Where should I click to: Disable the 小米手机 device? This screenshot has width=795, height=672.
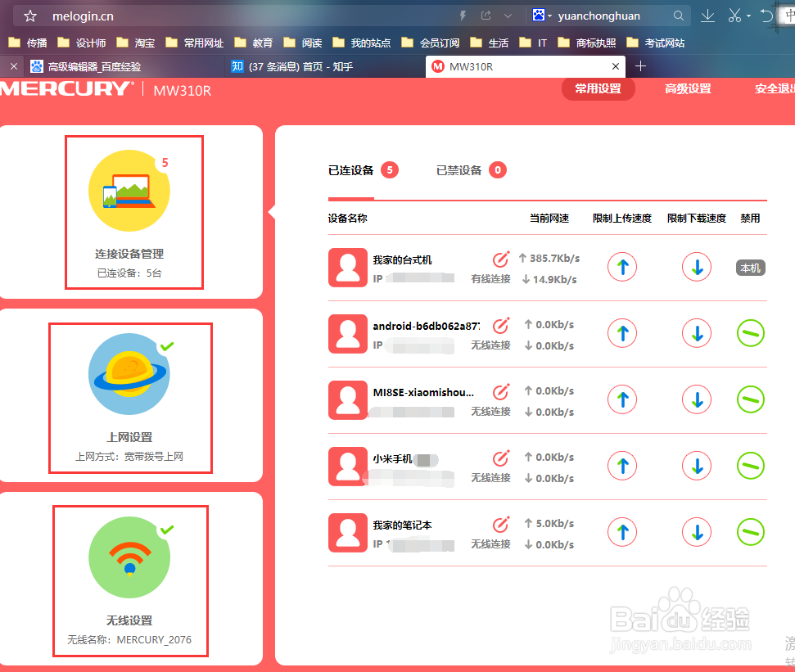[x=751, y=467]
